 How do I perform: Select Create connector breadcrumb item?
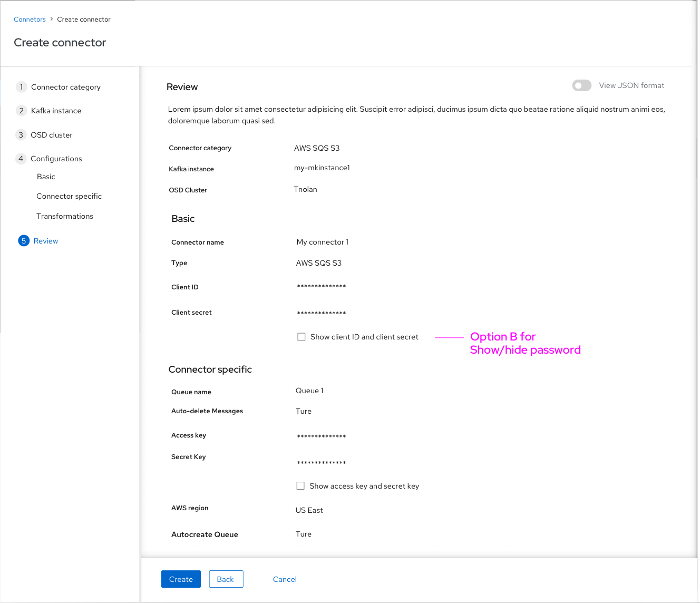point(84,19)
